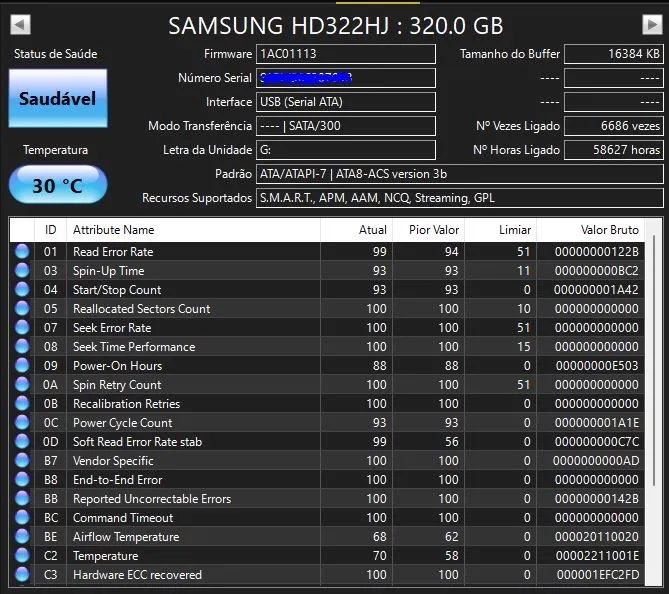Click the Interface field USB (Serial ATA)

point(346,102)
